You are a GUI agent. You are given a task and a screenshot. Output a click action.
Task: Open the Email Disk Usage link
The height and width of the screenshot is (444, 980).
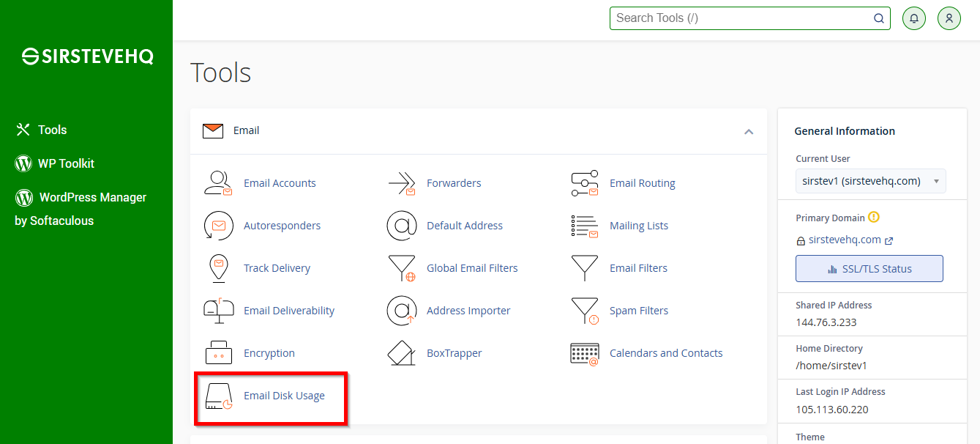coord(284,396)
